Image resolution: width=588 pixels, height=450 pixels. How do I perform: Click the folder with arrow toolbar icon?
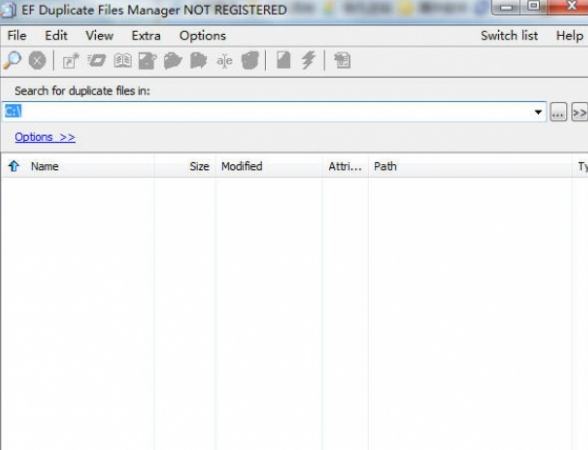pyautogui.click(x=199, y=61)
